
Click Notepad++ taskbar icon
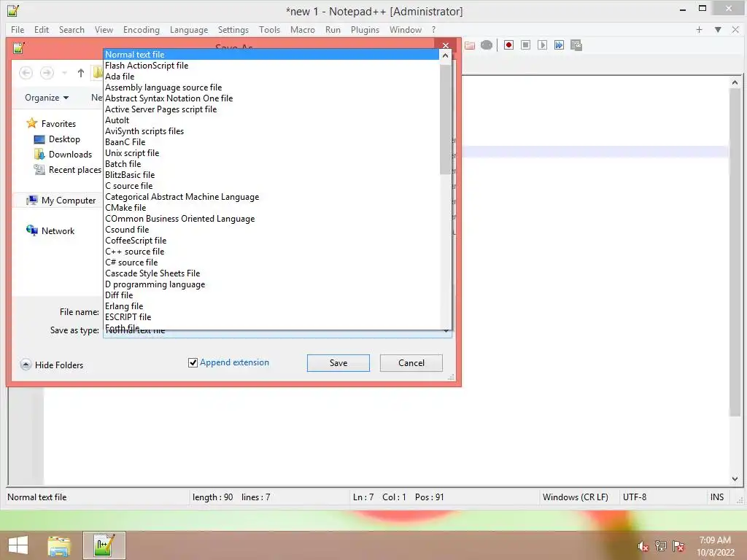point(104,545)
